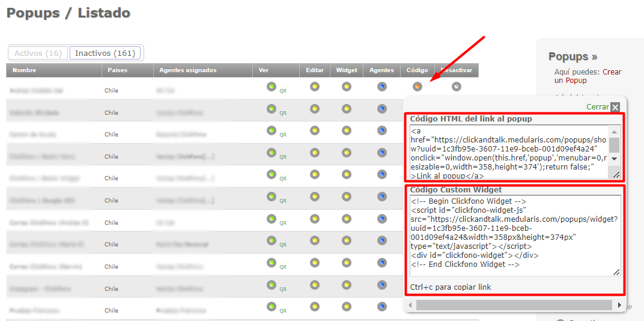
Task: Click QR link in Correo Clickfono (Marvin) row
Action: coord(283,267)
